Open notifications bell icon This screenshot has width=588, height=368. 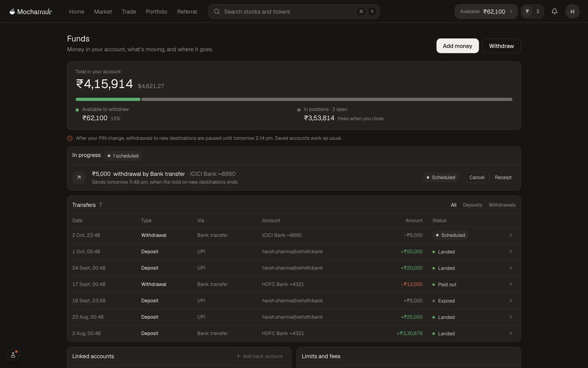(554, 11)
